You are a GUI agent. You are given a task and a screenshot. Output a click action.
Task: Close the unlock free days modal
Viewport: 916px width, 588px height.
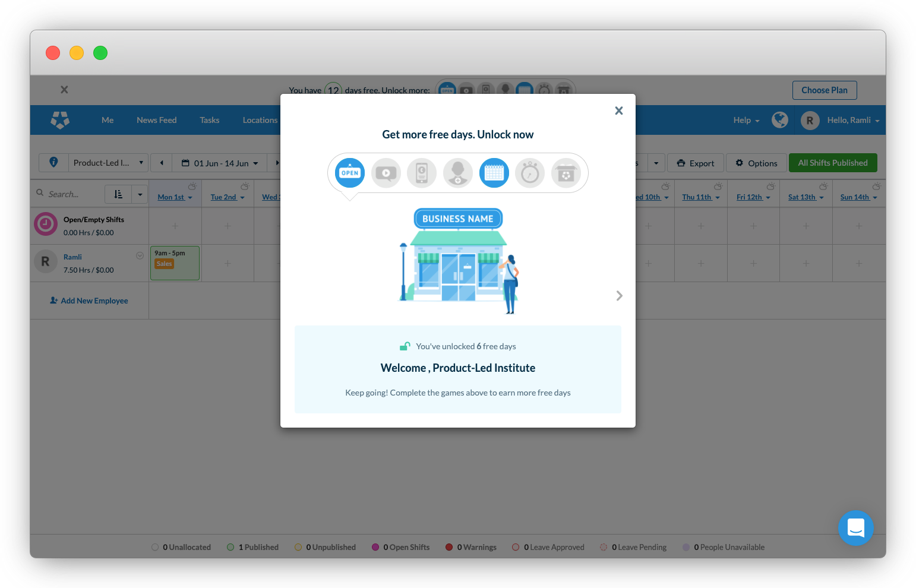(618, 110)
